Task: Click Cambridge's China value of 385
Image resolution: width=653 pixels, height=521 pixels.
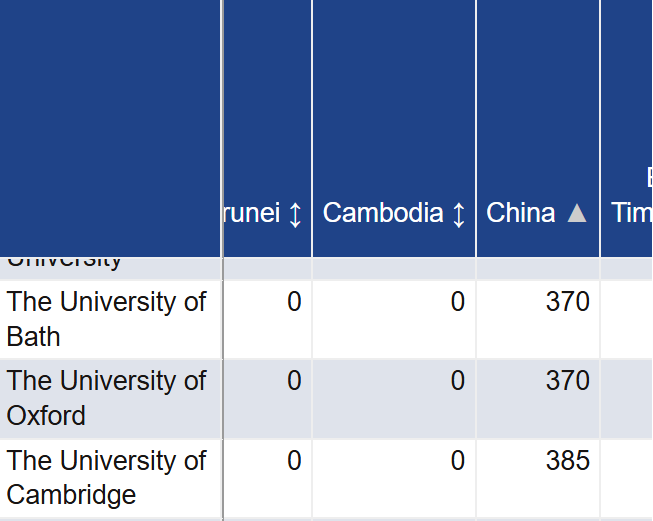Action: click(x=567, y=461)
